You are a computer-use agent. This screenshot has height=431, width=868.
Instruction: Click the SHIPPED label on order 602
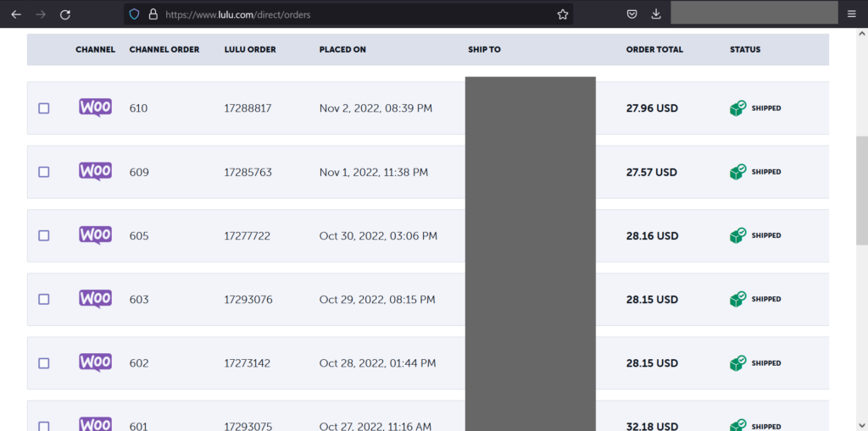click(x=766, y=363)
